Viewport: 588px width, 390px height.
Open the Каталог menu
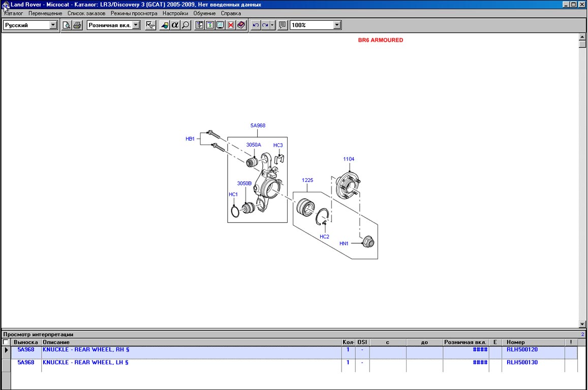click(14, 13)
